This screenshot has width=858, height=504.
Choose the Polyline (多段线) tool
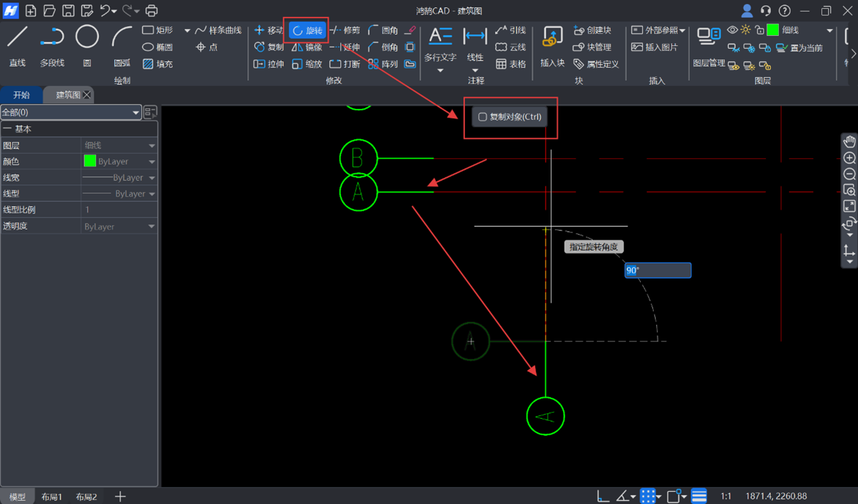pos(52,45)
